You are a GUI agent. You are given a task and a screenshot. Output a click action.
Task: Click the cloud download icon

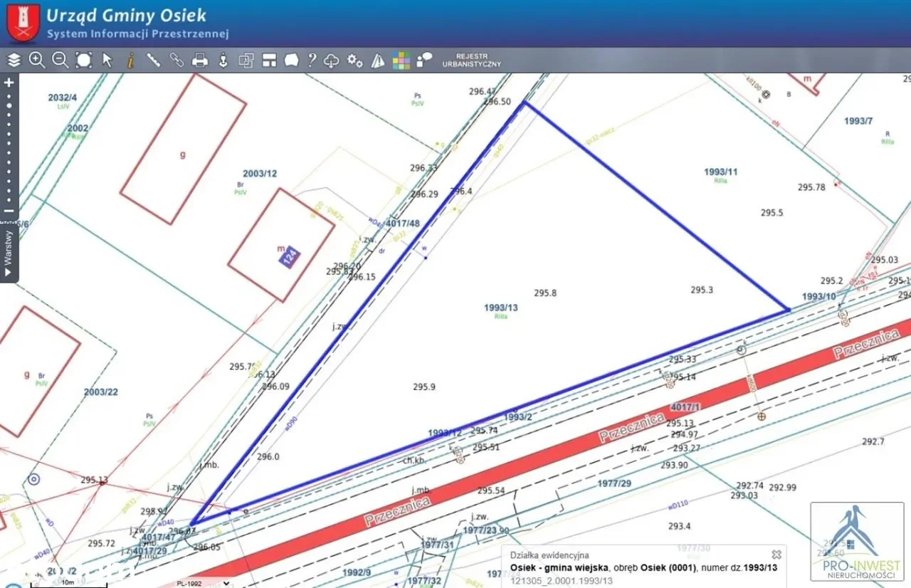332,61
